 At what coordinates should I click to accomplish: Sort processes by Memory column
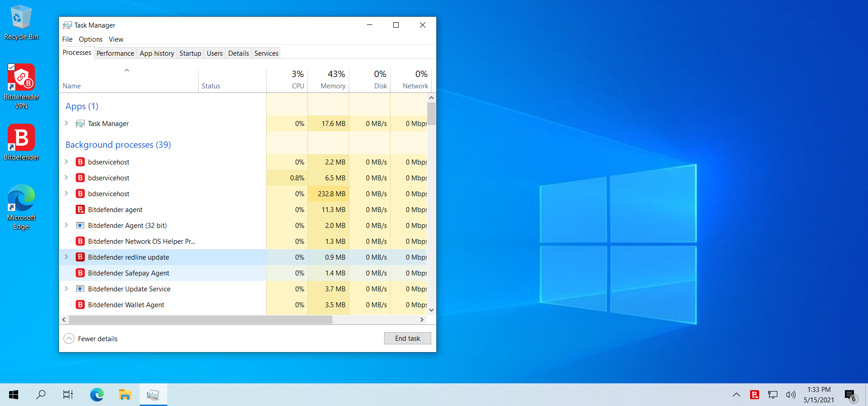click(x=328, y=80)
